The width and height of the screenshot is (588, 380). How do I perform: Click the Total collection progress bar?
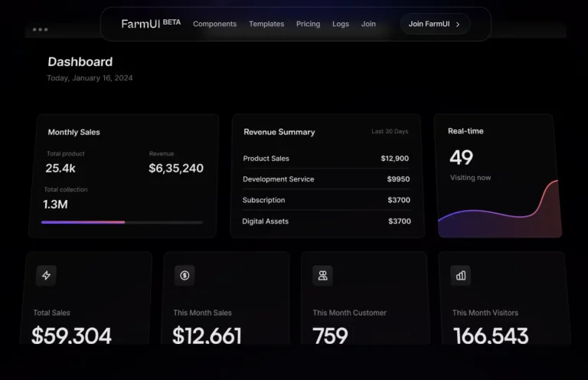point(122,222)
